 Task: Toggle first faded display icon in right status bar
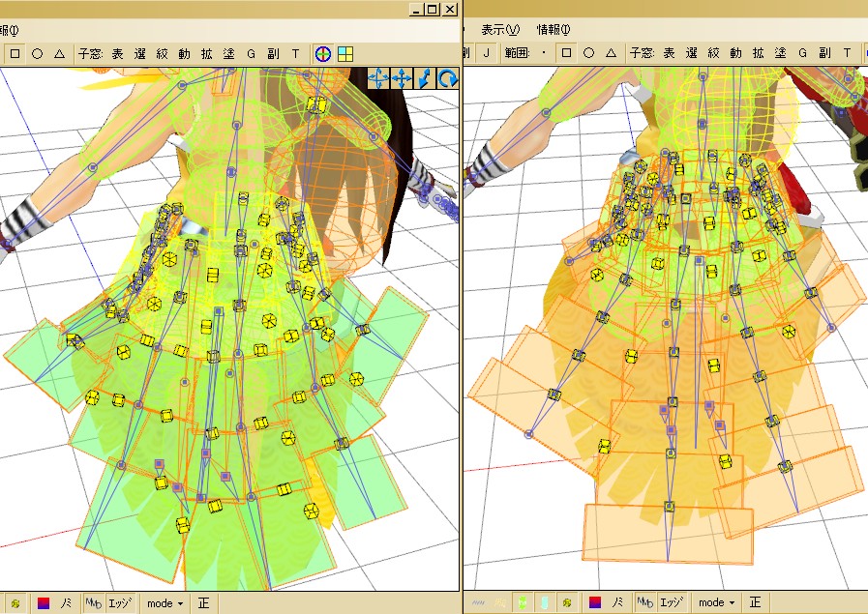tap(478, 601)
